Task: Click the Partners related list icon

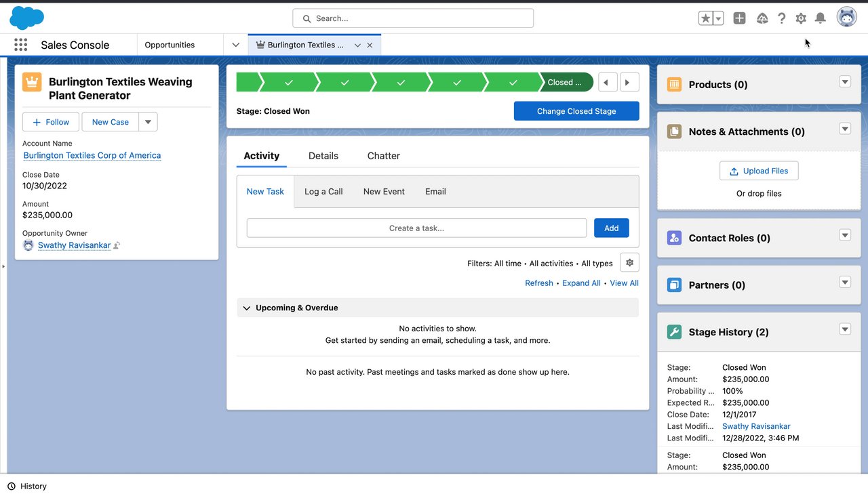Action: (674, 285)
